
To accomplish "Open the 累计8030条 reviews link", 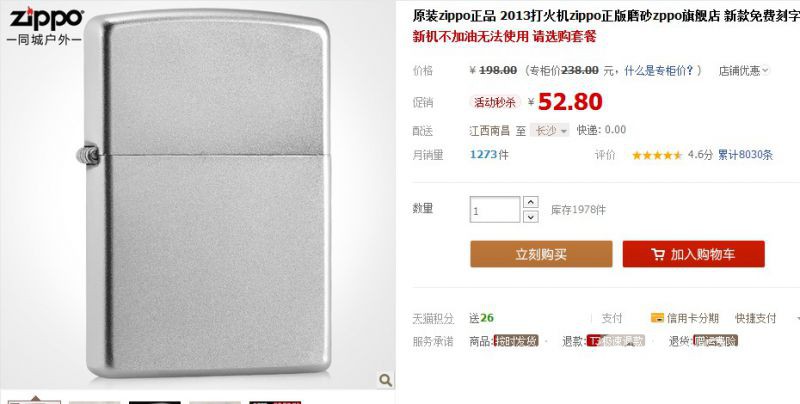I will tap(745, 155).
